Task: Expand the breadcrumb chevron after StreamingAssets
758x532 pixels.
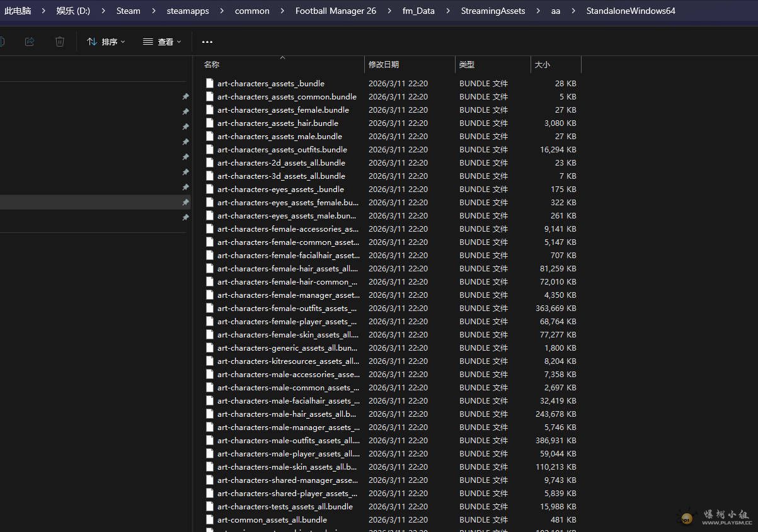Action: click(539, 11)
